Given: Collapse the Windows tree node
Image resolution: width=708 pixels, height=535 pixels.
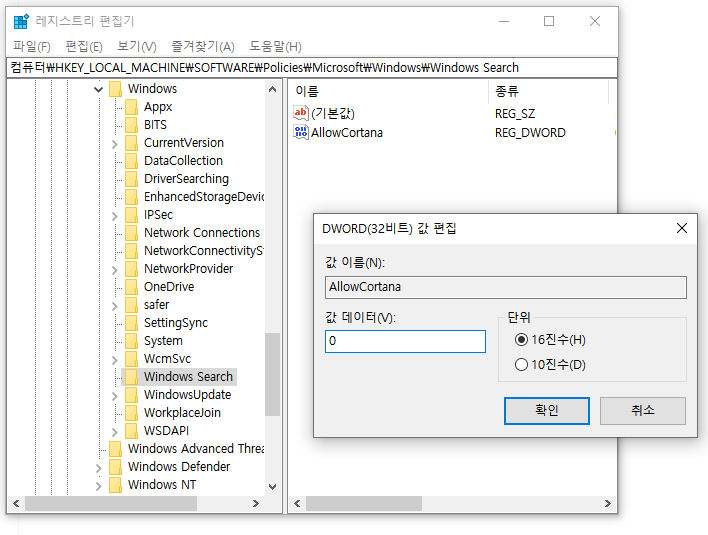Looking at the screenshot, I should pos(98,89).
